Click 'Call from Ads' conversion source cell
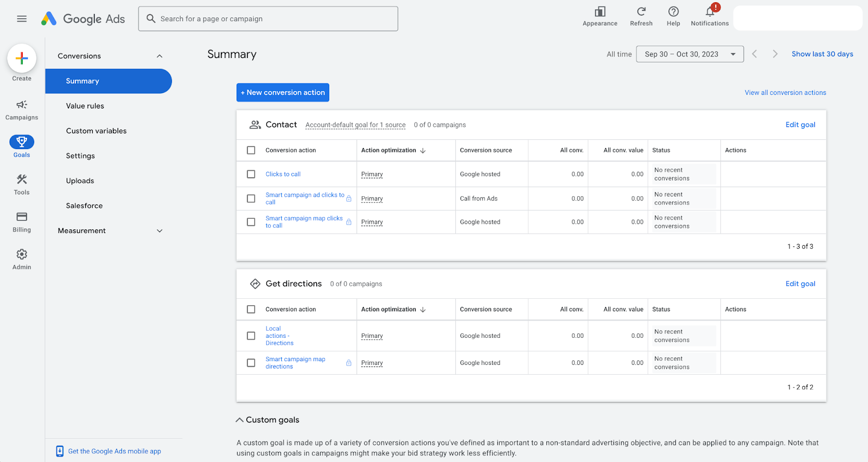This screenshot has height=462, width=868. (478, 198)
